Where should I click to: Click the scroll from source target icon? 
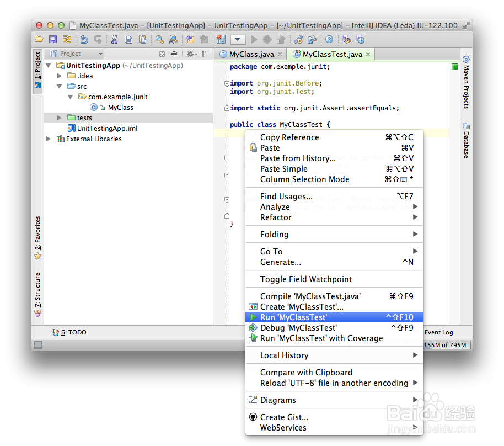point(162,54)
